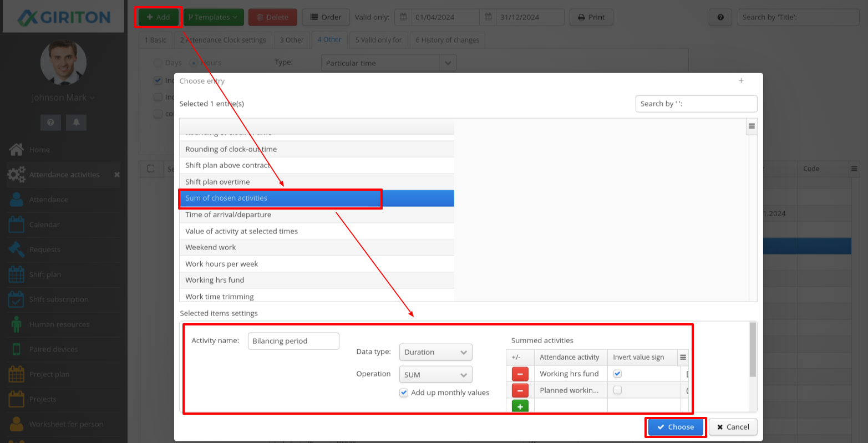Click the help question mark under profile
Viewport: 868px width, 443px height.
coord(50,122)
